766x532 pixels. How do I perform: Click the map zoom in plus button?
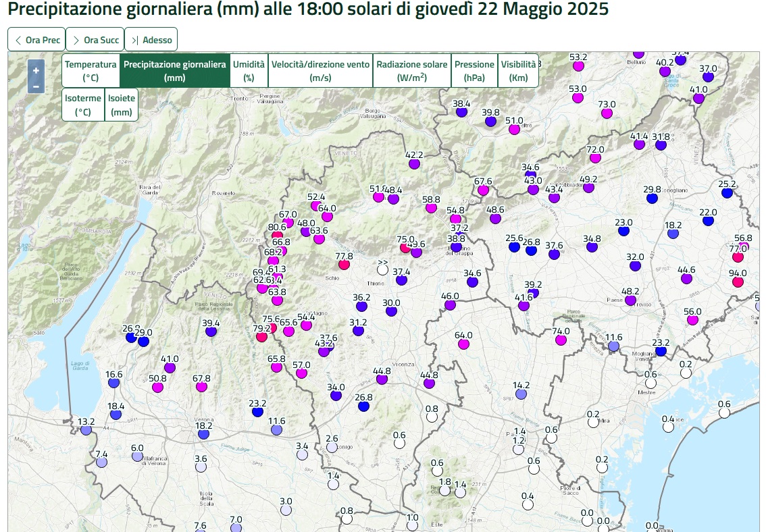[36, 70]
